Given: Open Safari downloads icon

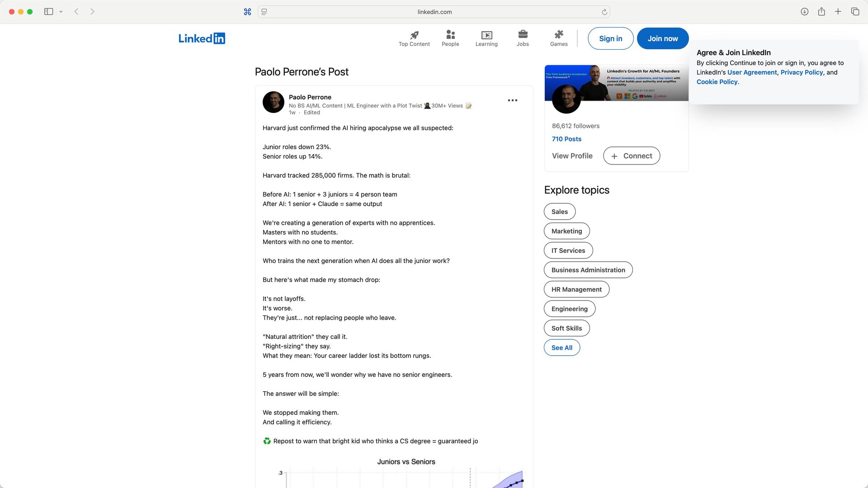Looking at the screenshot, I should tap(804, 12).
